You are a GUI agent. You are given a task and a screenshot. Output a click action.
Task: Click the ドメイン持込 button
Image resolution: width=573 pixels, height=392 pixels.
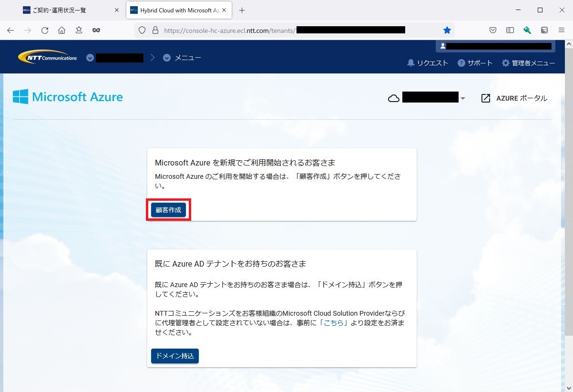pyautogui.click(x=175, y=356)
